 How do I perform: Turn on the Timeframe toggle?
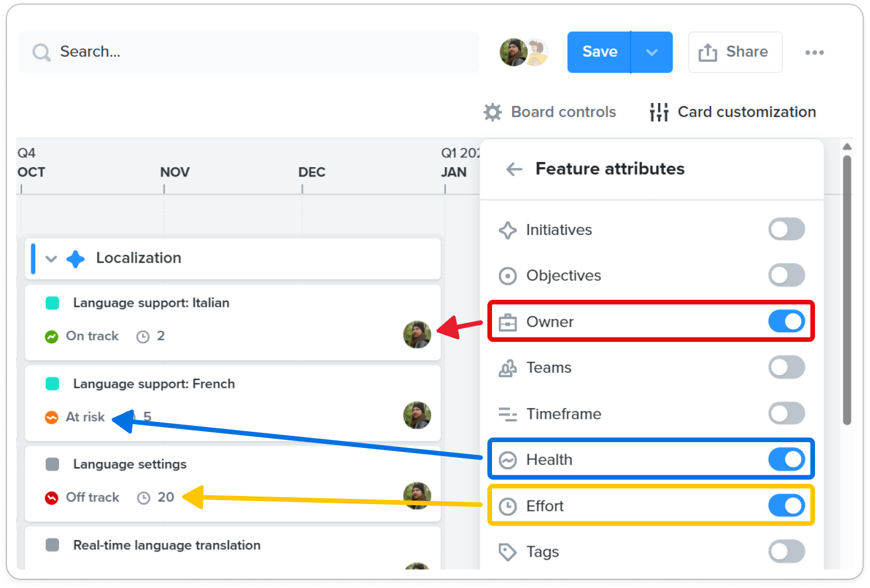[787, 413]
